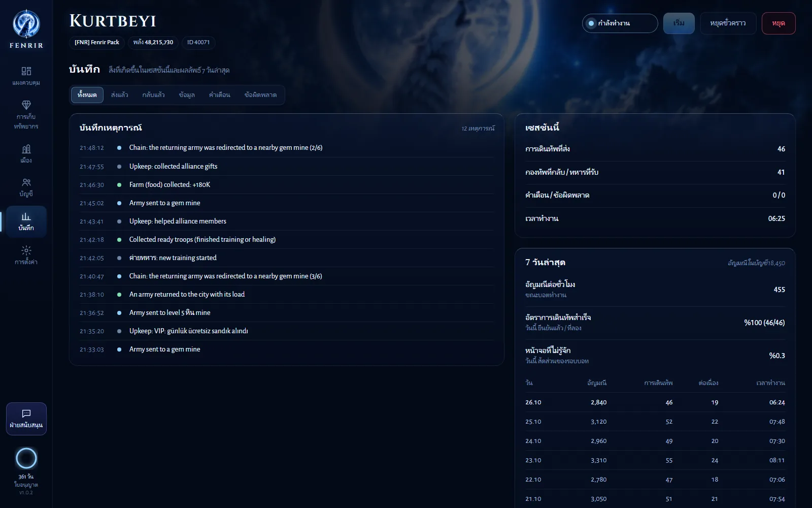Click the red หยุด stop button

(779, 23)
